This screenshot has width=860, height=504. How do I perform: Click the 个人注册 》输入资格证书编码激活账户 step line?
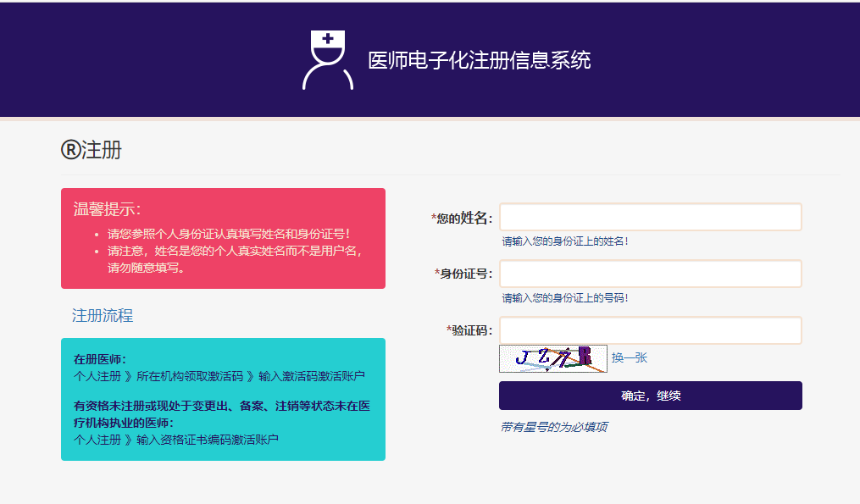(x=176, y=440)
